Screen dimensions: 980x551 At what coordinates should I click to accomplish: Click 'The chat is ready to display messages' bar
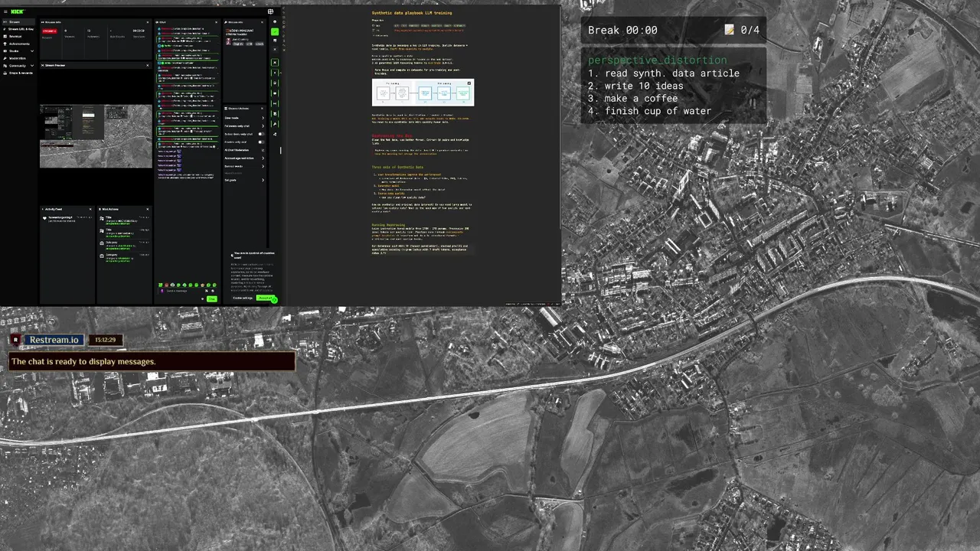click(152, 361)
